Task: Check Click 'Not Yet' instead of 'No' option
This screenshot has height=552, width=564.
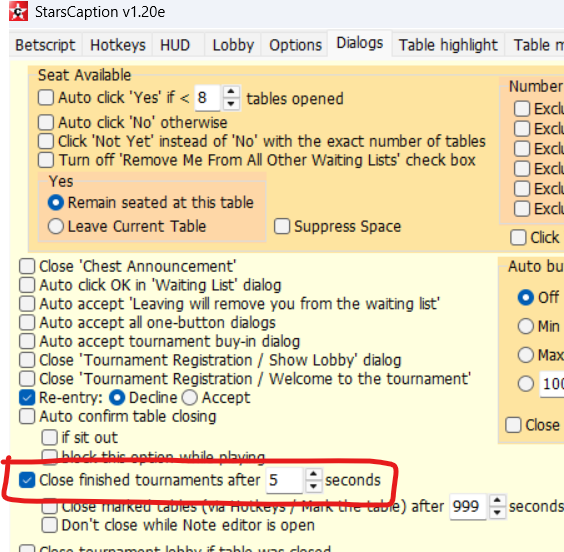Action: coord(46,141)
